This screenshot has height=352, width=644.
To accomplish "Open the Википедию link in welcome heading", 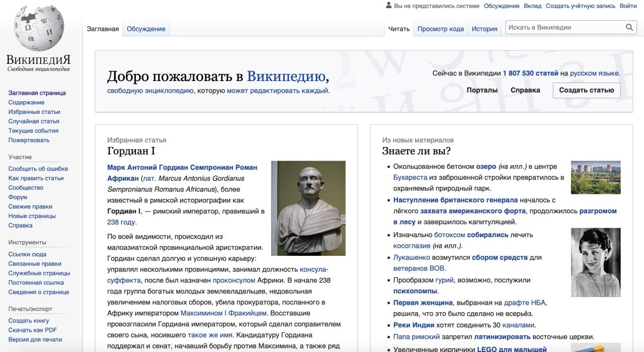I will pyautogui.click(x=286, y=77).
